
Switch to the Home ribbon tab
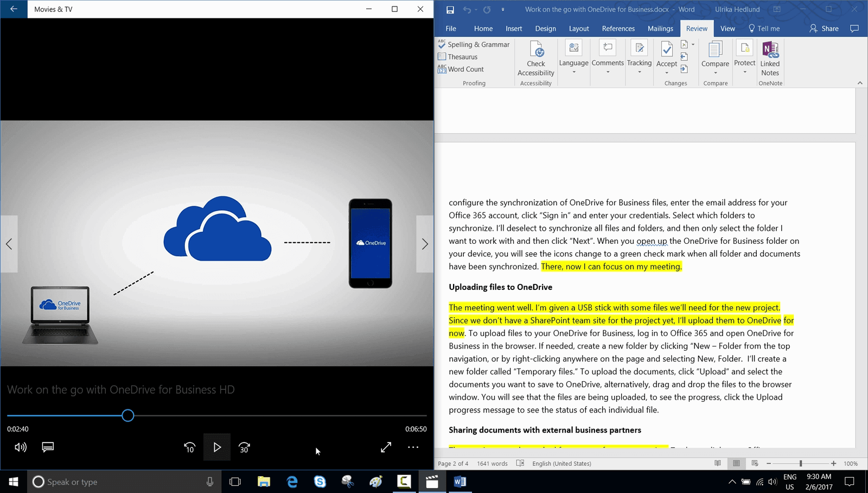point(483,29)
